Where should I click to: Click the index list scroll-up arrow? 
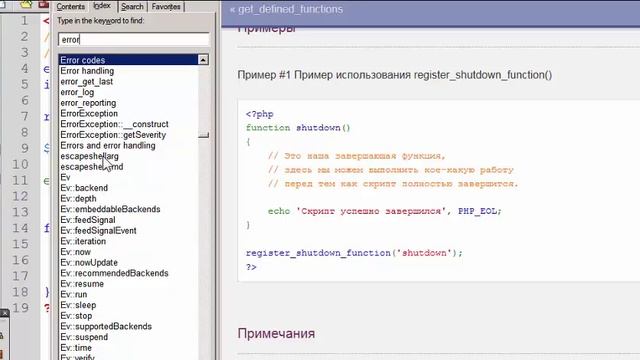203,60
